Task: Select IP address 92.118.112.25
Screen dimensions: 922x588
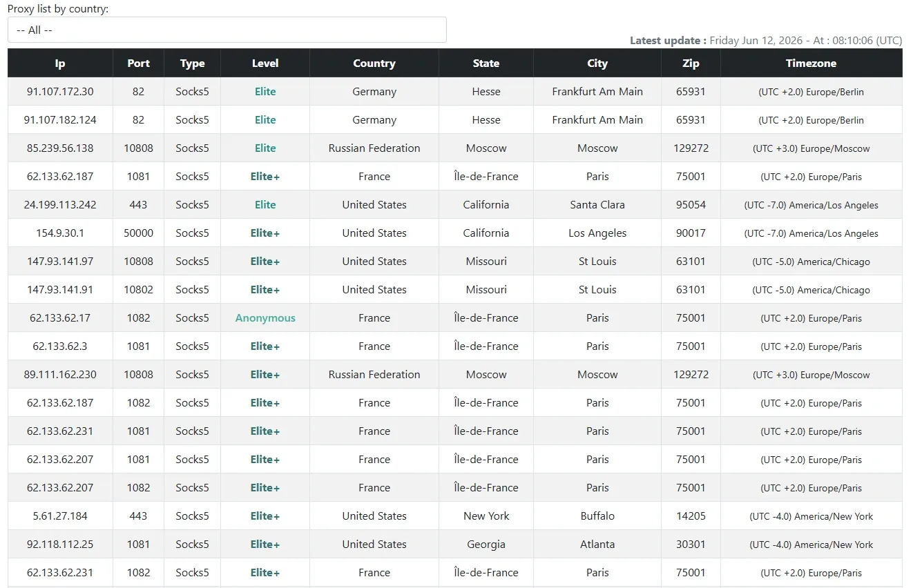Action: (60, 545)
